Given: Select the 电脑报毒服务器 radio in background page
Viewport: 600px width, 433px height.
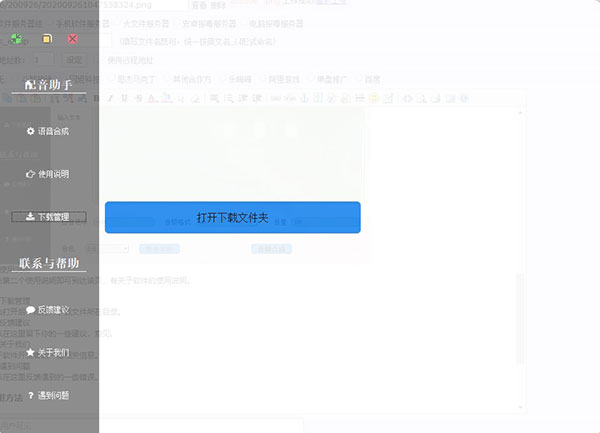Looking at the screenshot, I should [243, 24].
